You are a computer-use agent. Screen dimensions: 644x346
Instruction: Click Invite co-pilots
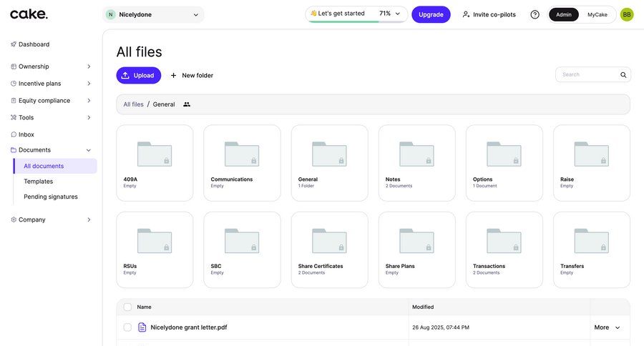[489, 15]
